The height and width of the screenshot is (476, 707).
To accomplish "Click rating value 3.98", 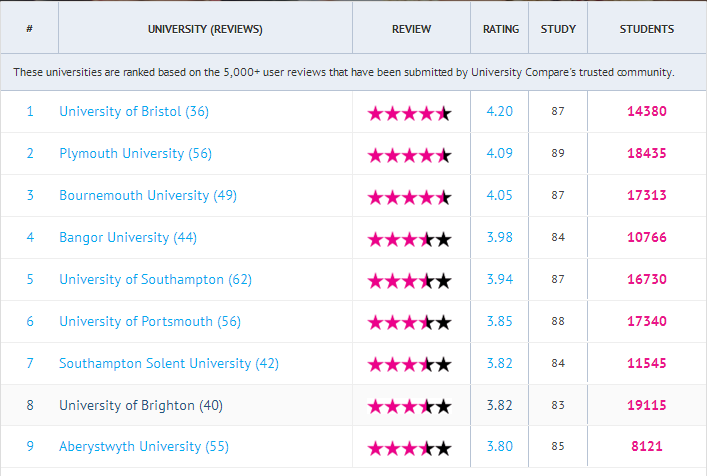I will 500,237.
